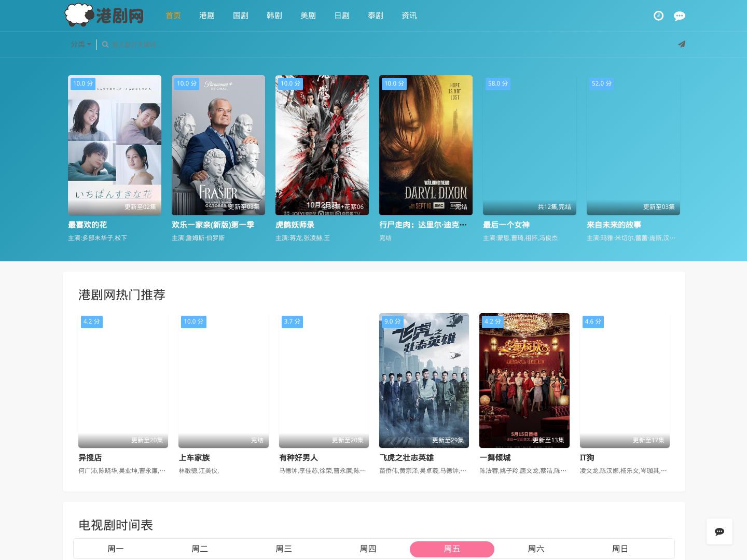Screen dimensions: 747x560
Task: Open the Daryl Dixon poster thumbnail
Action: coord(426,145)
